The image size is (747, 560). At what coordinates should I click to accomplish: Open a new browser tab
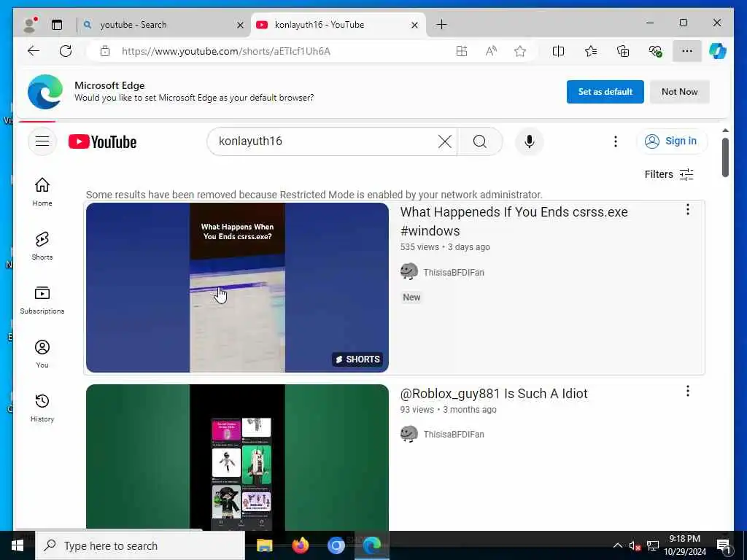tap(441, 24)
